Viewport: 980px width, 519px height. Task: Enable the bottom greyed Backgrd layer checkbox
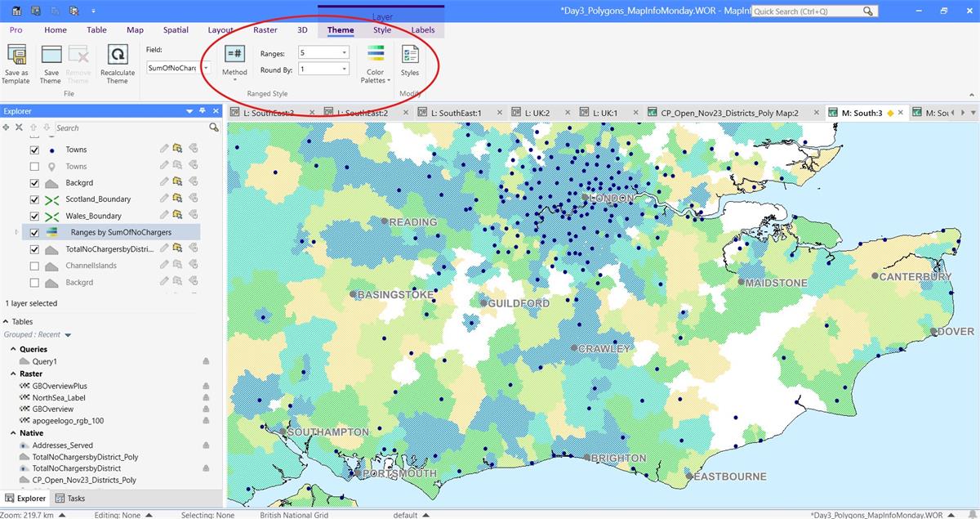point(34,282)
